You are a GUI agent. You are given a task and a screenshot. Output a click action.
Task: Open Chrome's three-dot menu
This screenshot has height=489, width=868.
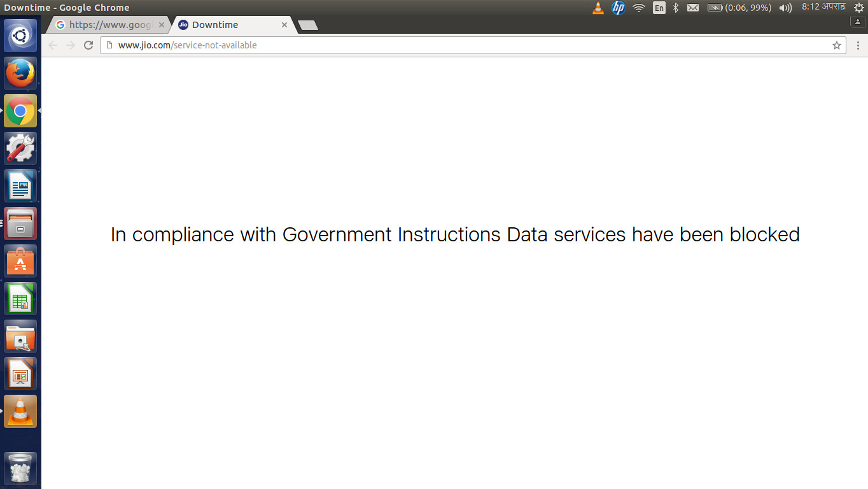point(858,45)
